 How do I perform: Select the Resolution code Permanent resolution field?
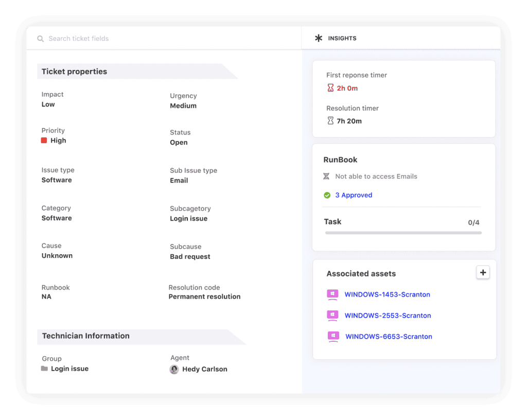(x=204, y=296)
